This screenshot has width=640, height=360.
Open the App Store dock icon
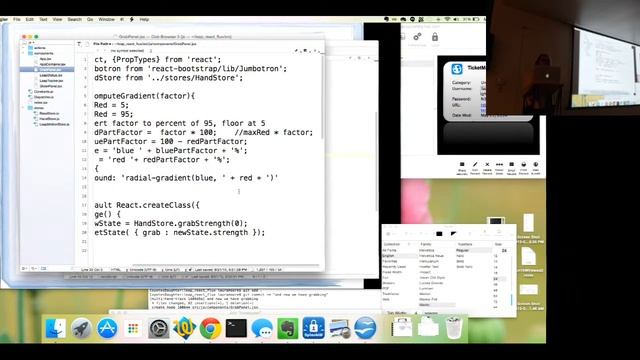click(x=107, y=329)
